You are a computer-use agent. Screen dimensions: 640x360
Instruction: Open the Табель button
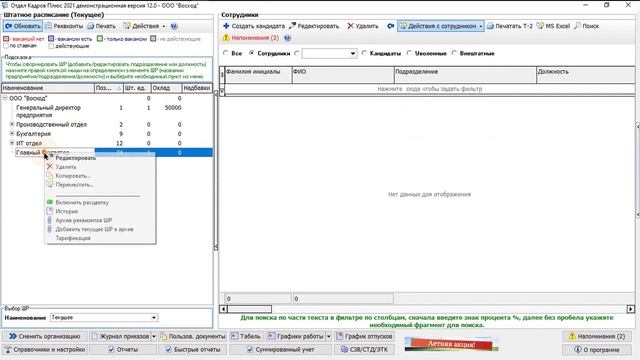pos(245,336)
